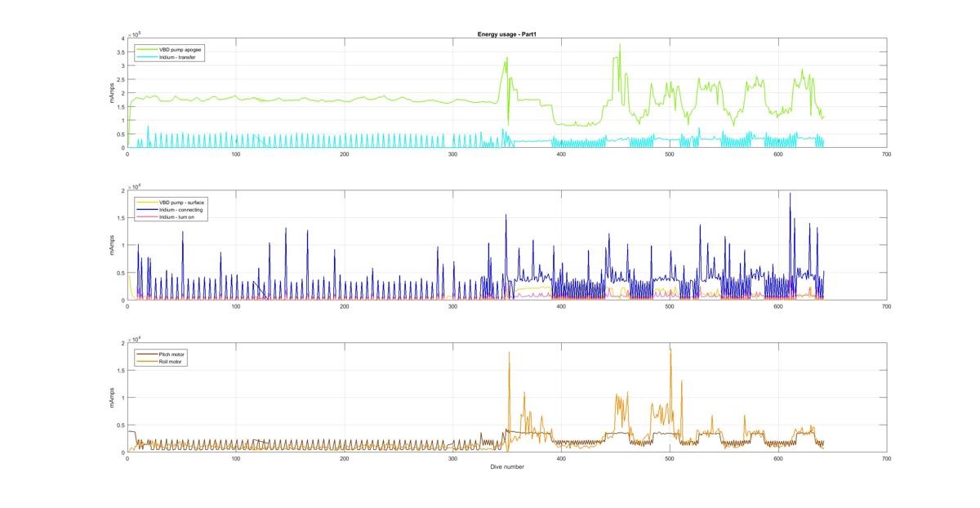Click the 600 x-axis tick label under the bottom plot
The image size is (980, 508).
point(777,459)
